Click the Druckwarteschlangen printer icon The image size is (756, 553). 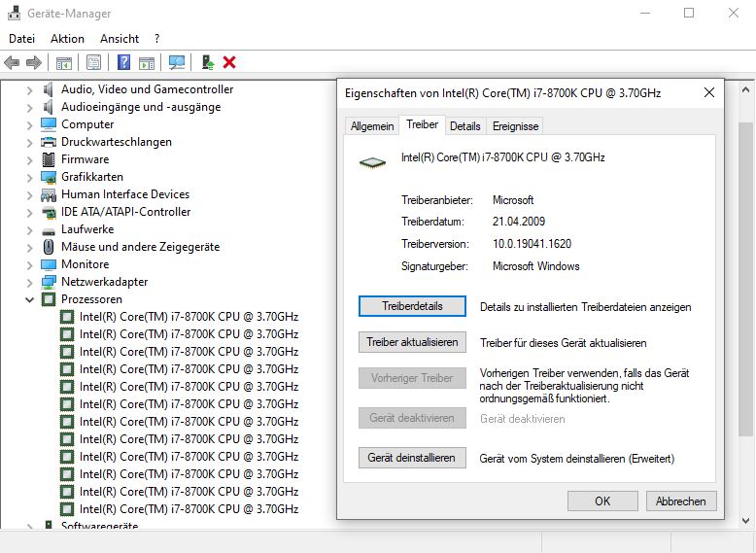click(49, 142)
